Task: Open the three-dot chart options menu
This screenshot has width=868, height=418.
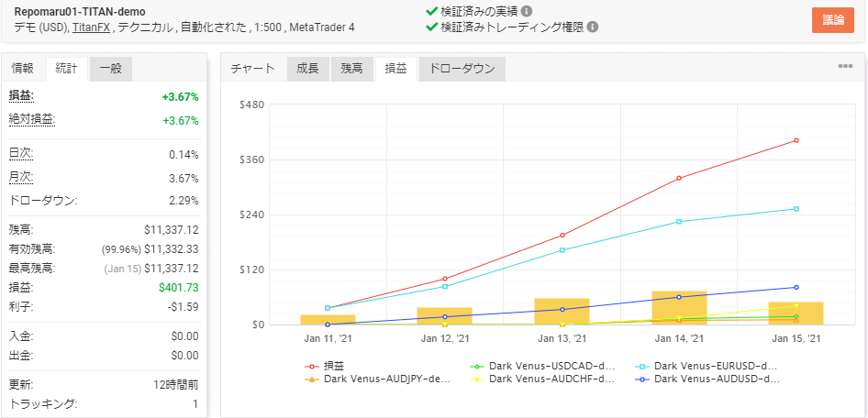Action: [845, 67]
